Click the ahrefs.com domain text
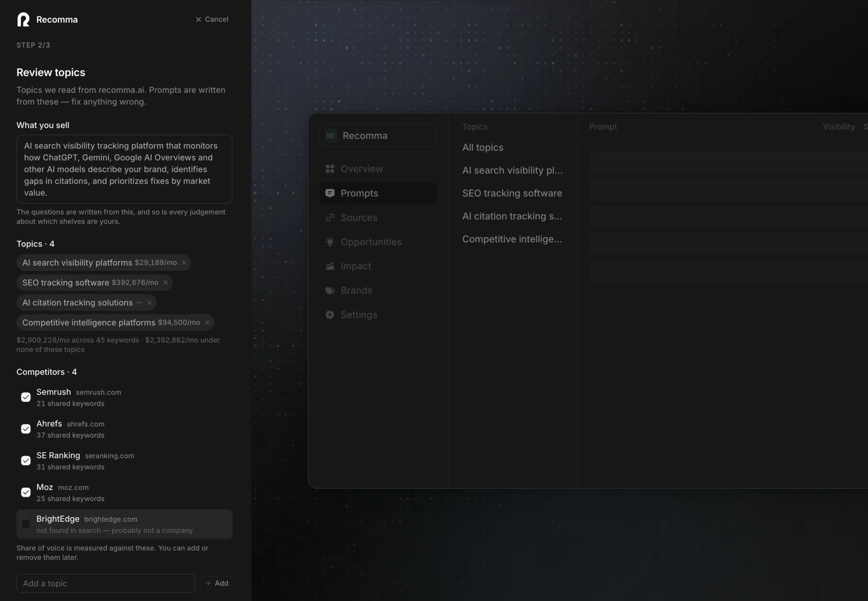Image resolution: width=868 pixels, height=601 pixels. click(x=85, y=424)
